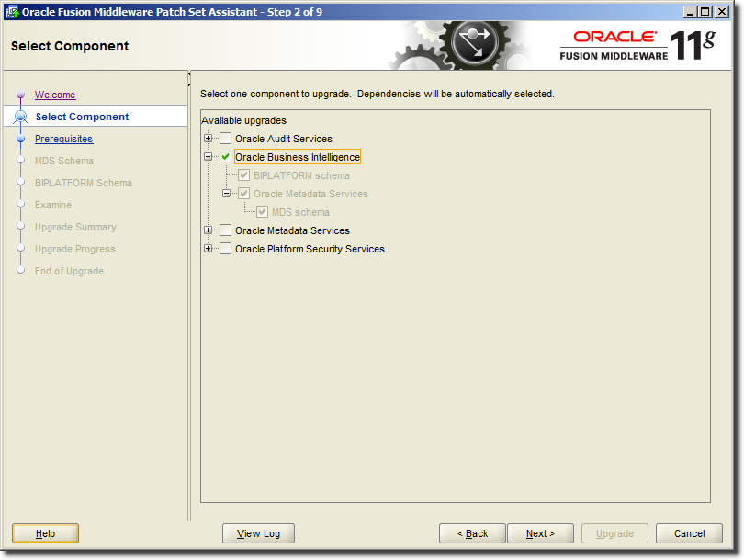Click the End of Upgrade step
The image size is (744, 560).
(x=69, y=271)
